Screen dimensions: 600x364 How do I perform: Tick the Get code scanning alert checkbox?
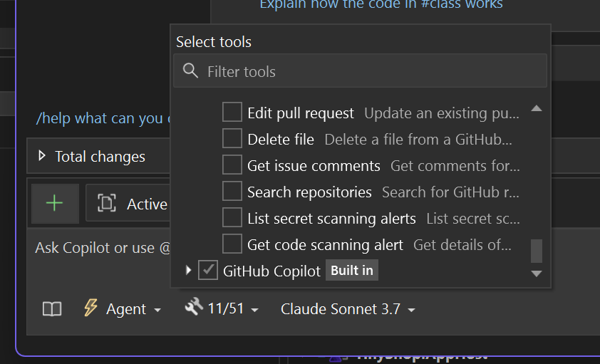coord(232,244)
